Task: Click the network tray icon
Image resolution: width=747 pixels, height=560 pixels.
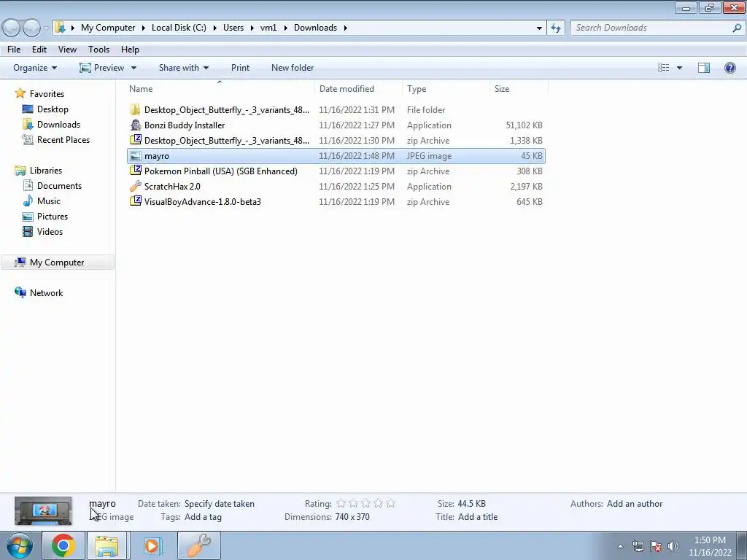Action: (638, 546)
